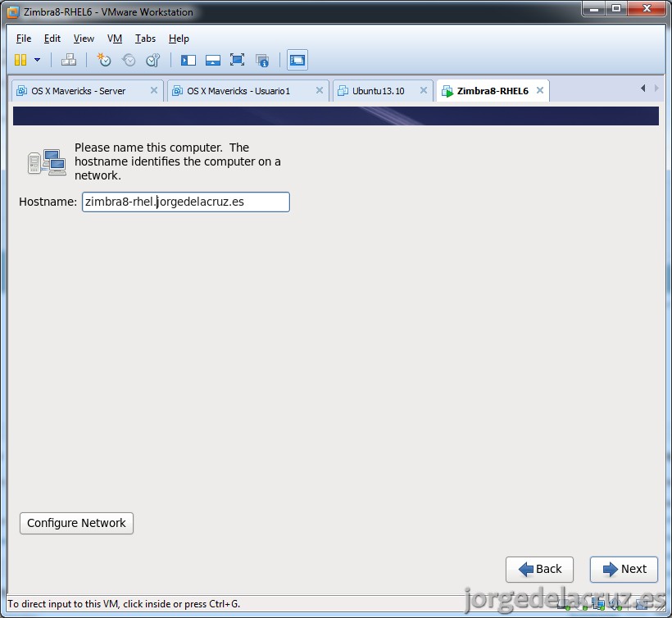This screenshot has width=672, height=618.
Task: Enter full screen mode icon
Action: tap(237, 60)
